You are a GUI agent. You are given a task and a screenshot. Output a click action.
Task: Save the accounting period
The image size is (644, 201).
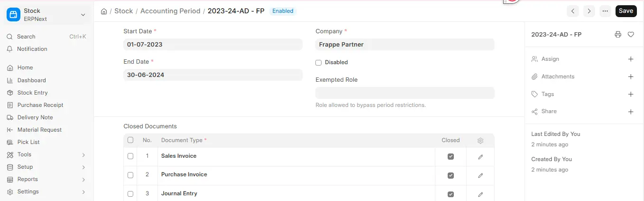pos(626,11)
